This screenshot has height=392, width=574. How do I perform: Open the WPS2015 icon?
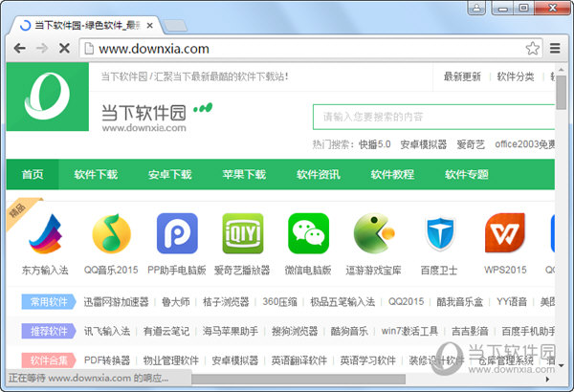pos(505,234)
